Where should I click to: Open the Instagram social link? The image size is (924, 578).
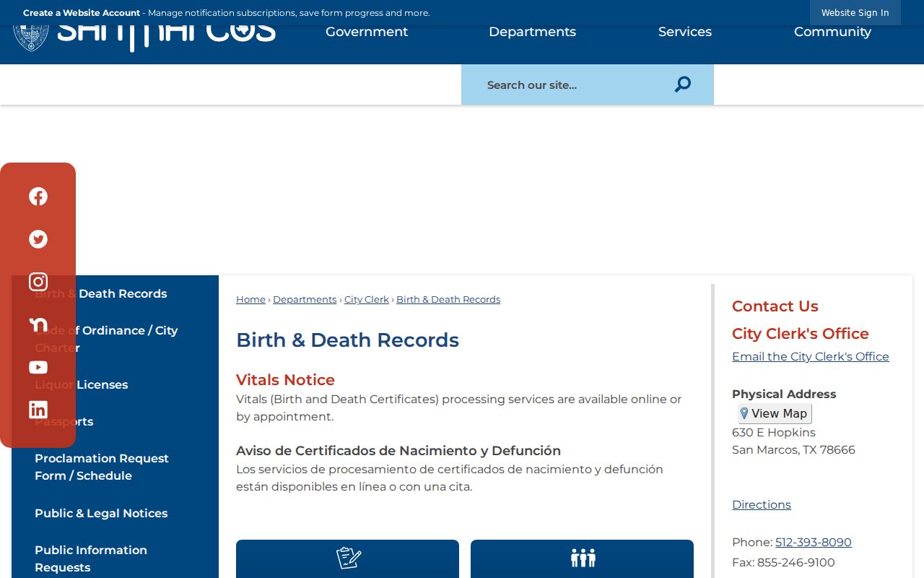(x=38, y=282)
